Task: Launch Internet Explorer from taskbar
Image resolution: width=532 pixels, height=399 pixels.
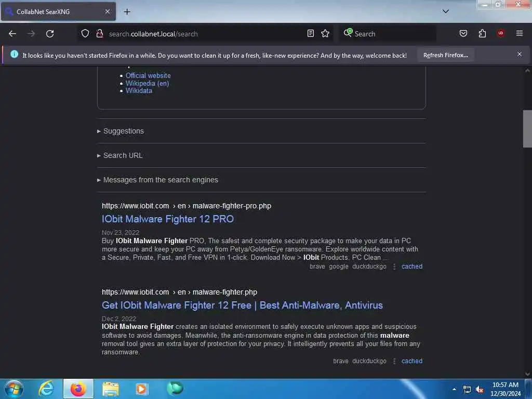Action: click(x=46, y=389)
